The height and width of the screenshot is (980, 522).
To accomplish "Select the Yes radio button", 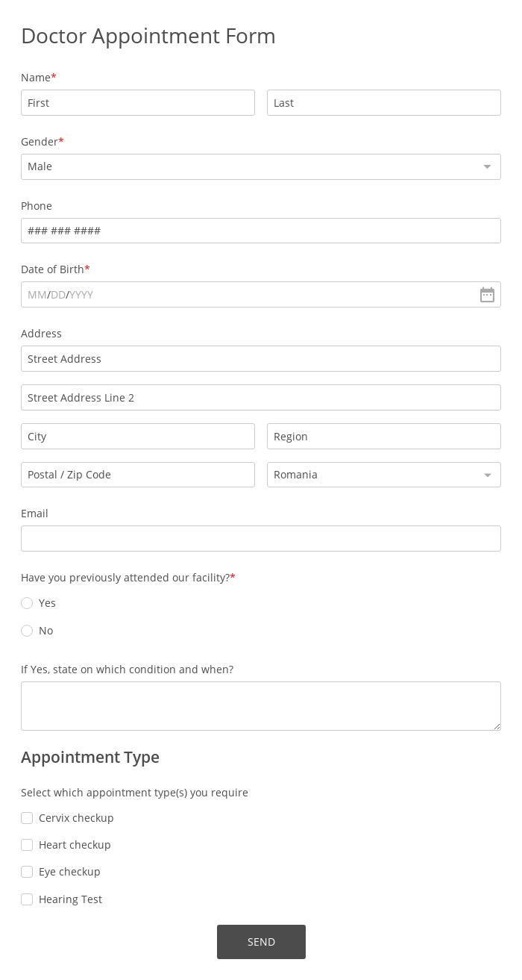I will coord(27,603).
